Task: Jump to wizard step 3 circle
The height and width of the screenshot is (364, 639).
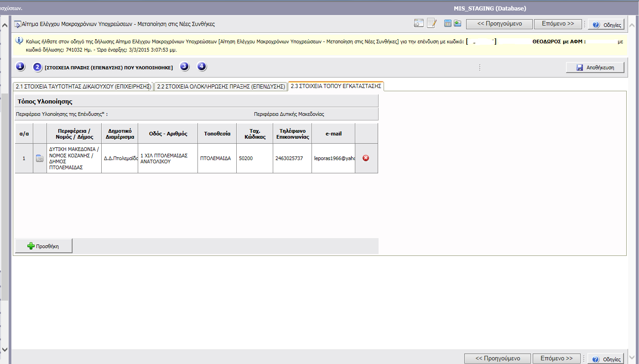Action: coord(184,67)
